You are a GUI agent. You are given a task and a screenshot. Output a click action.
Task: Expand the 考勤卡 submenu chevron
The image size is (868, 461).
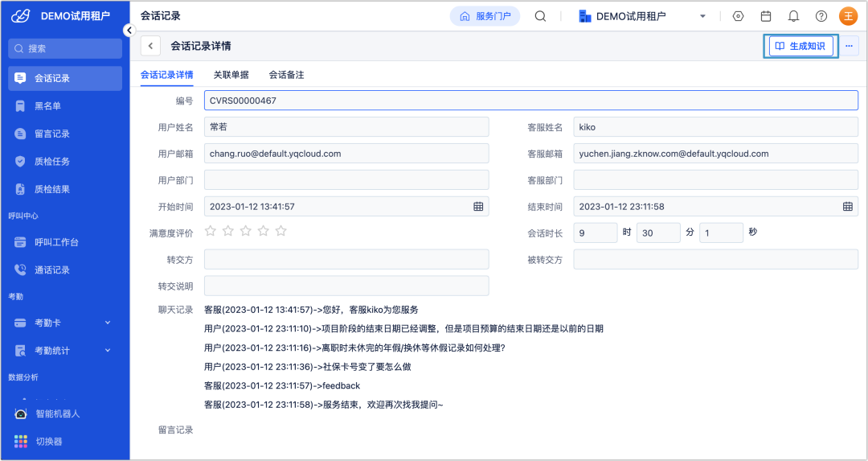coord(108,323)
